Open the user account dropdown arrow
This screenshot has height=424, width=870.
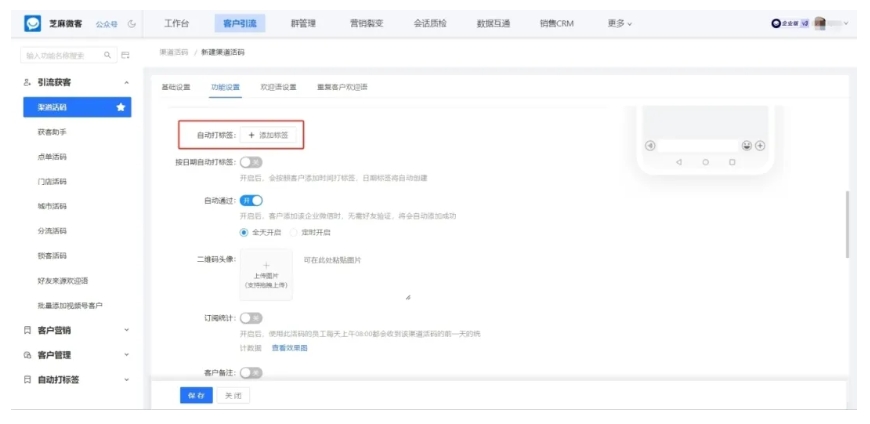(846, 23)
